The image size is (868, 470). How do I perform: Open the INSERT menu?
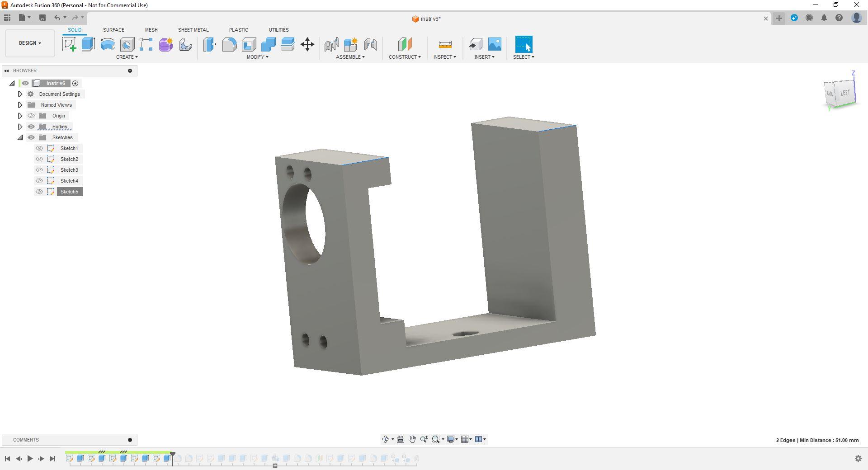[x=485, y=57]
